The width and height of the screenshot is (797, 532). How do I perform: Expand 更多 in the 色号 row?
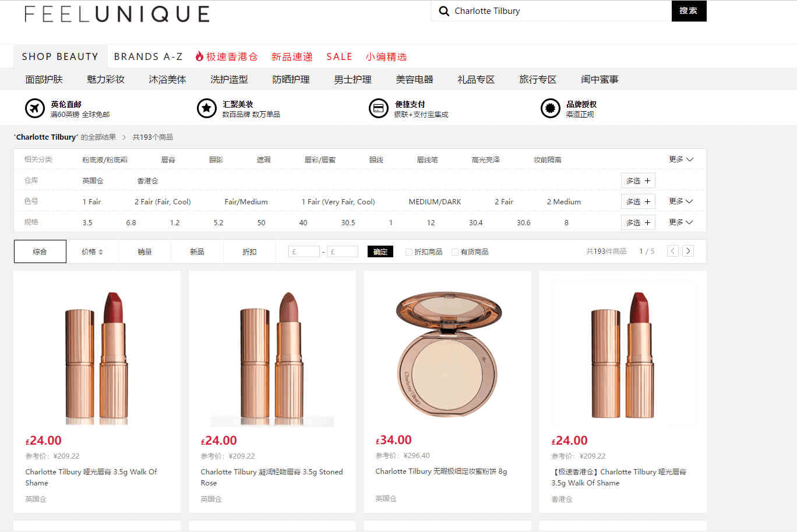(x=681, y=201)
